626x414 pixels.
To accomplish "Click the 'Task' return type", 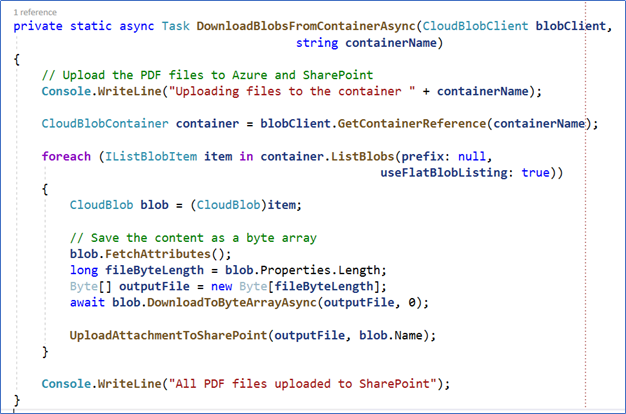I will (x=176, y=26).
